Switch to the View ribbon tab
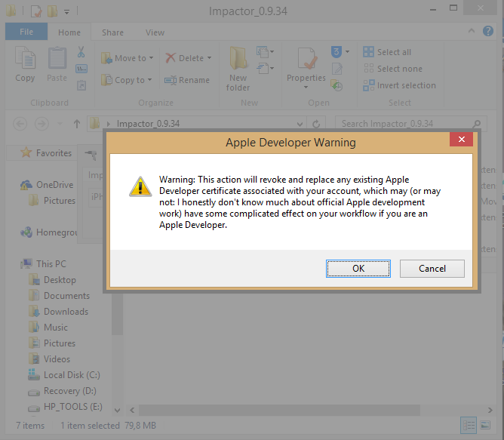504x440 pixels. [x=155, y=32]
